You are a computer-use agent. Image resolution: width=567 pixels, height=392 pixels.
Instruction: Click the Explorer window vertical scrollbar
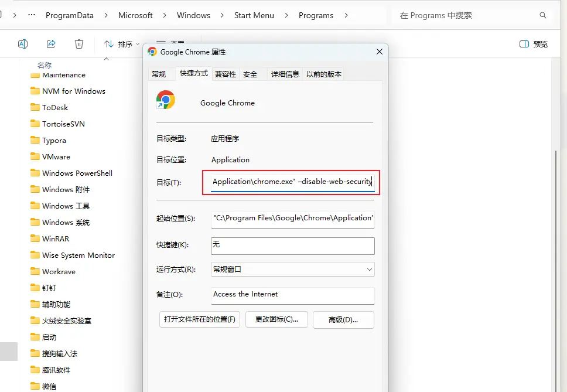556,271
